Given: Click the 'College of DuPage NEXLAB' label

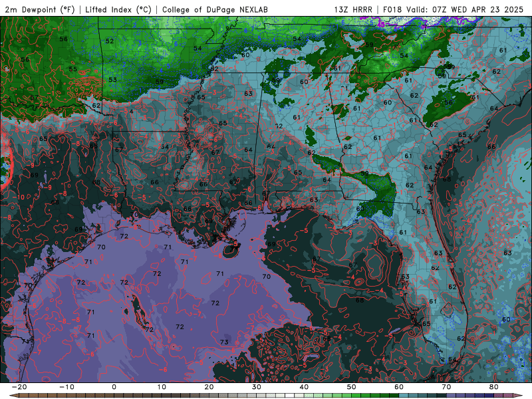Looking at the screenshot, I should point(215,9).
